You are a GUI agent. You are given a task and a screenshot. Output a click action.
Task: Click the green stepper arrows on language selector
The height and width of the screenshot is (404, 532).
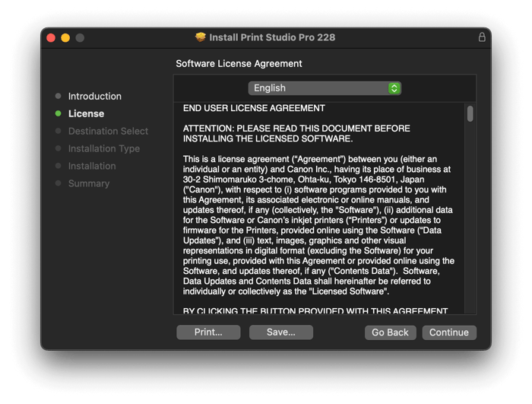point(394,88)
